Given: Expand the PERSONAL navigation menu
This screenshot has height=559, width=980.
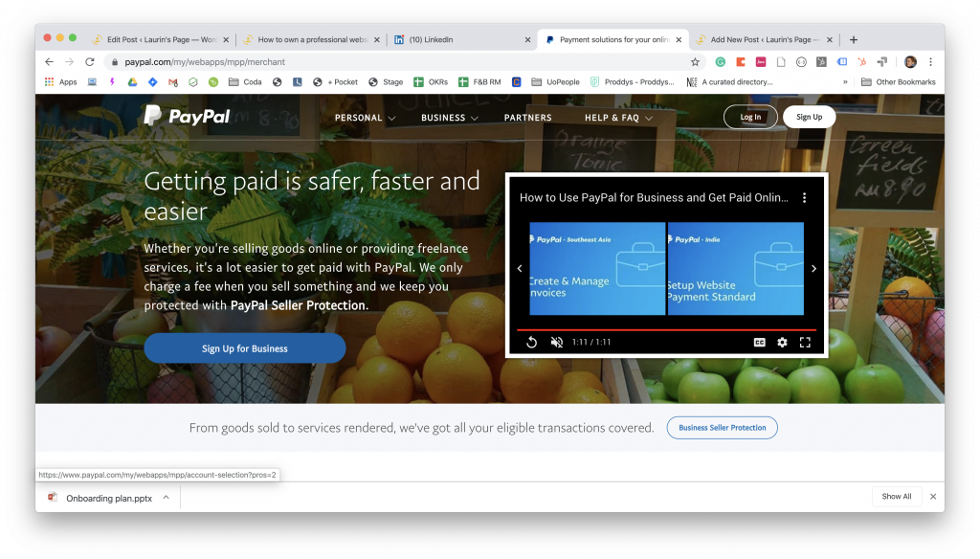Looking at the screenshot, I should [365, 118].
